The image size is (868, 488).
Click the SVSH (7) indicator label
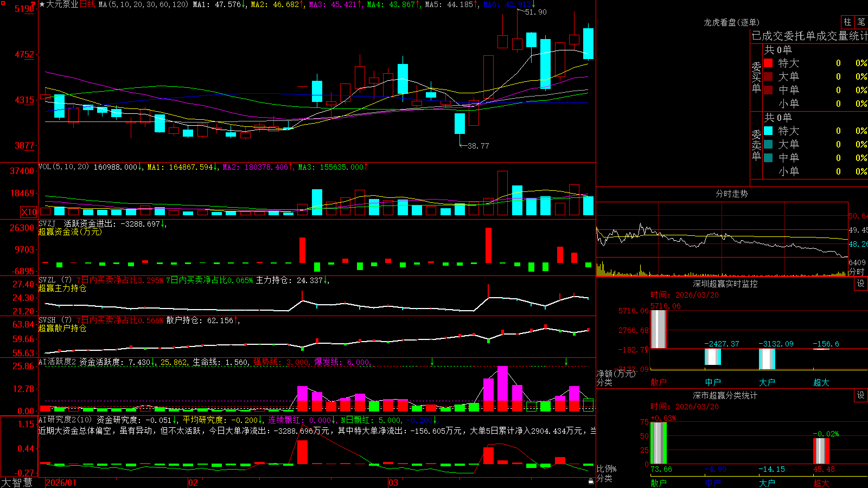(x=55, y=320)
